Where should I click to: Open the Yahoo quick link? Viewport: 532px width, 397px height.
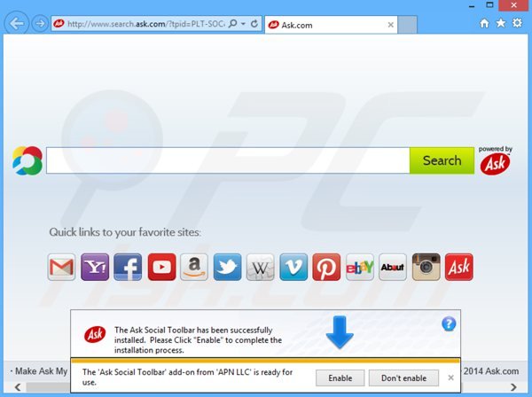pos(95,267)
